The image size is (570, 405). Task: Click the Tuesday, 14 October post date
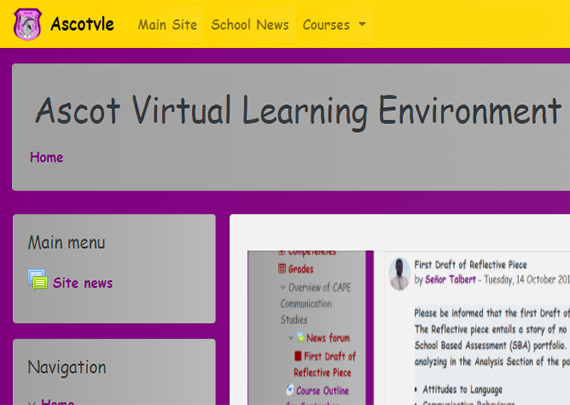(x=527, y=279)
